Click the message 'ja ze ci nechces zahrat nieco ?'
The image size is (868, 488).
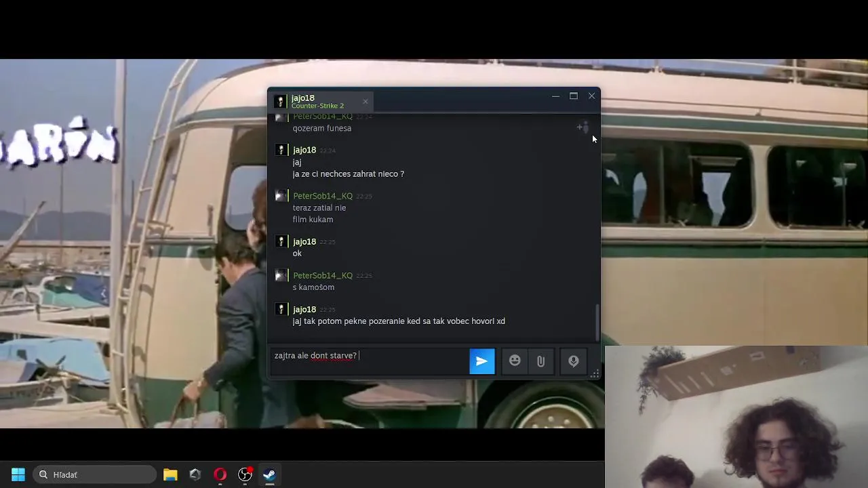pos(349,174)
